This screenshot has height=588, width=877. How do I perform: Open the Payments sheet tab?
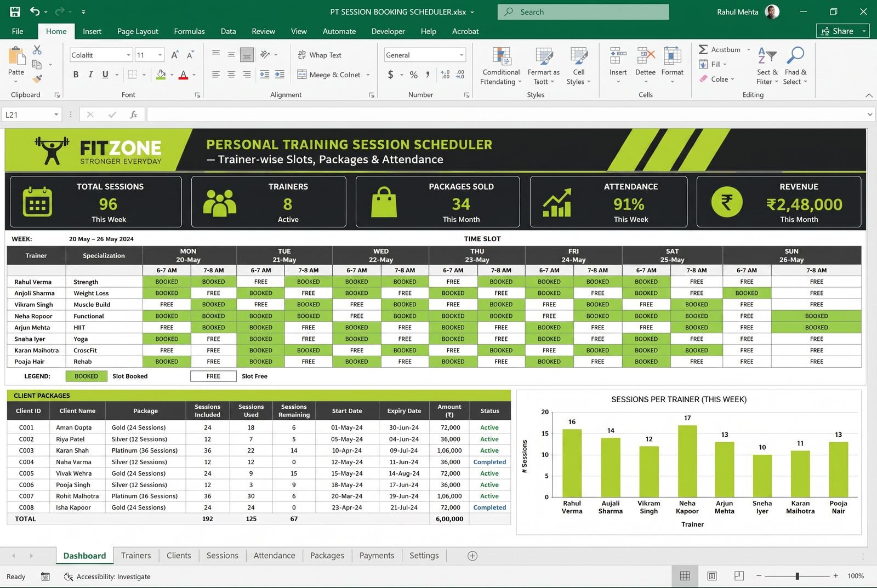pos(377,556)
